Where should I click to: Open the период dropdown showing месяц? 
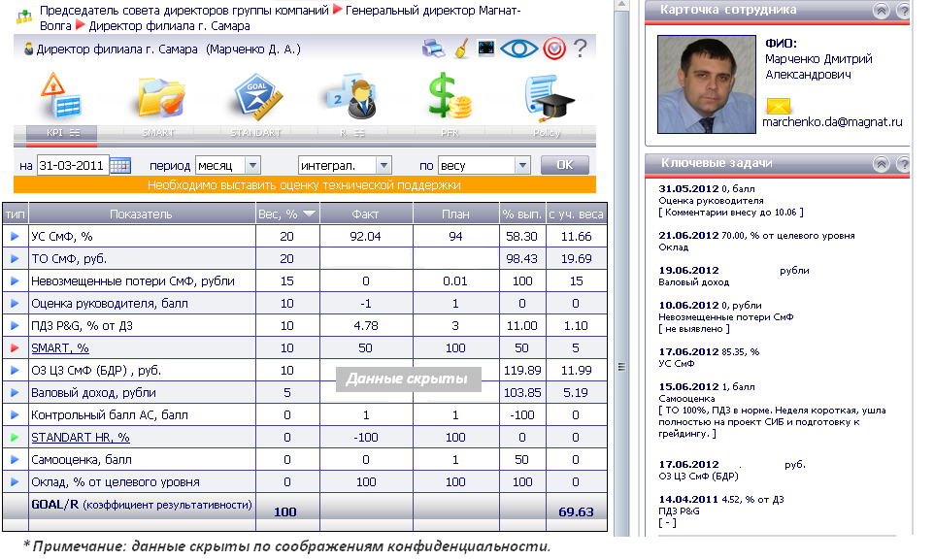tap(228, 166)
